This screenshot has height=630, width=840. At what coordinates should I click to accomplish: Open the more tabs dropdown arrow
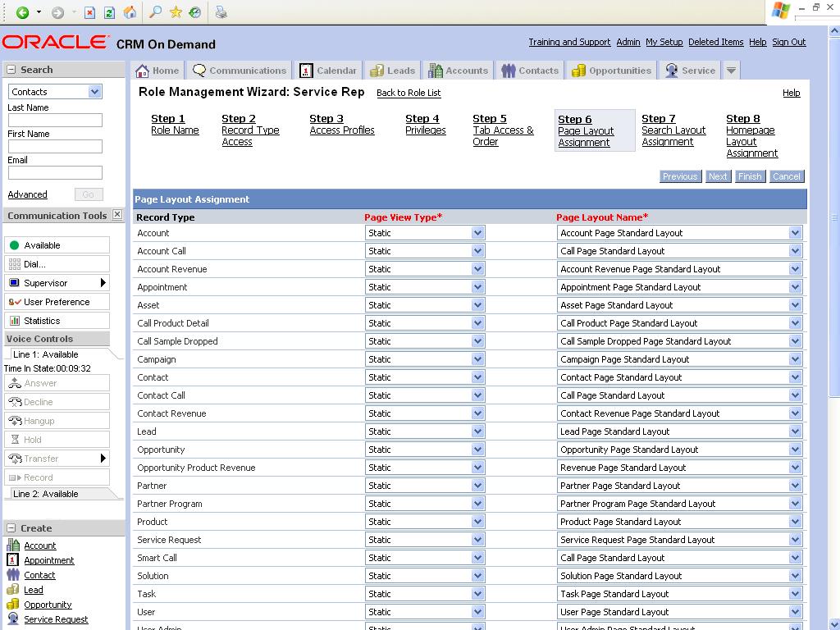731,71
